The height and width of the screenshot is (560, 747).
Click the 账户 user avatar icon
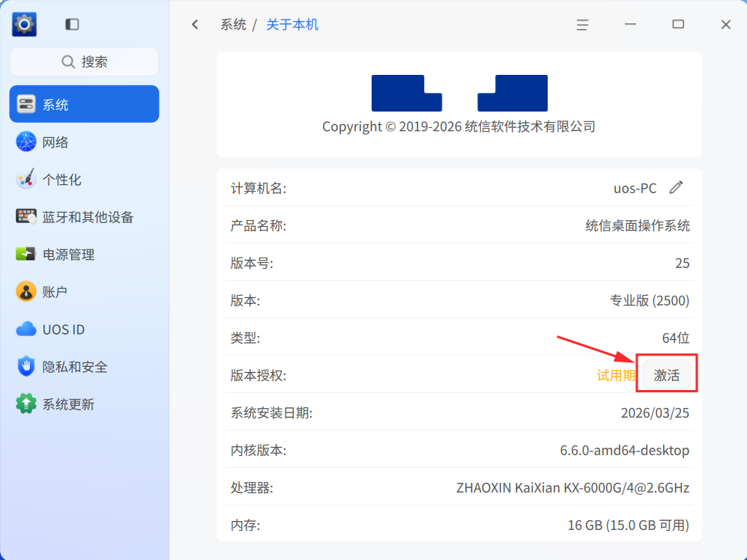coord(26,291)
